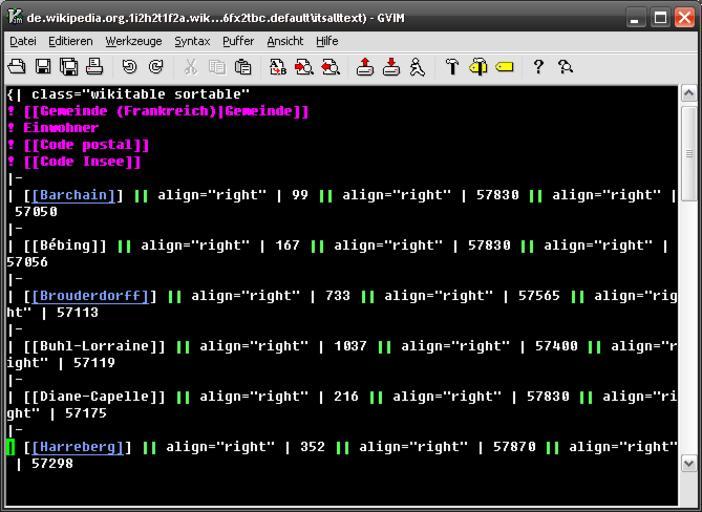Image resolution: width=702 pixels, height=512 pixels.
Task: Click the Print toolbar icon
Action: click(94, 67)
